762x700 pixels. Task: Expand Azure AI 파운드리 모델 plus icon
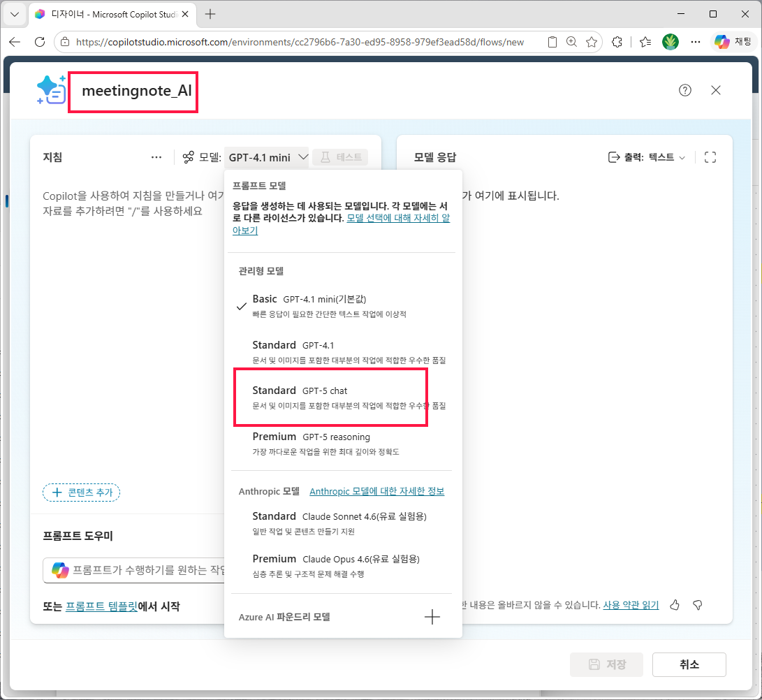(432, 617)
